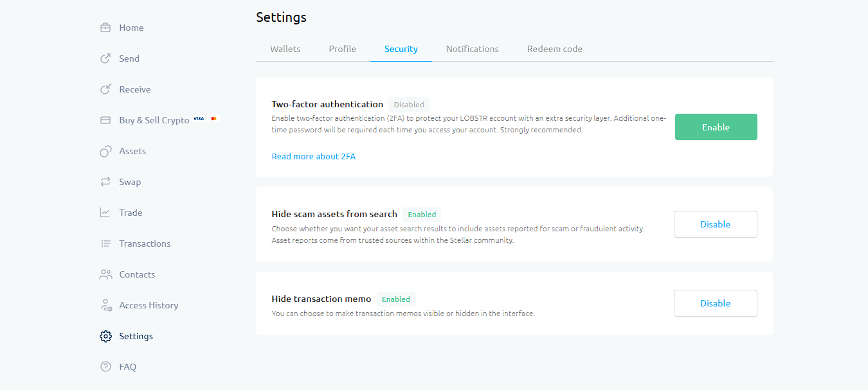Click the Buy & Sell Crypto card icon
Viewport: 868px width, 390px height.
click(x=105, y=120)
